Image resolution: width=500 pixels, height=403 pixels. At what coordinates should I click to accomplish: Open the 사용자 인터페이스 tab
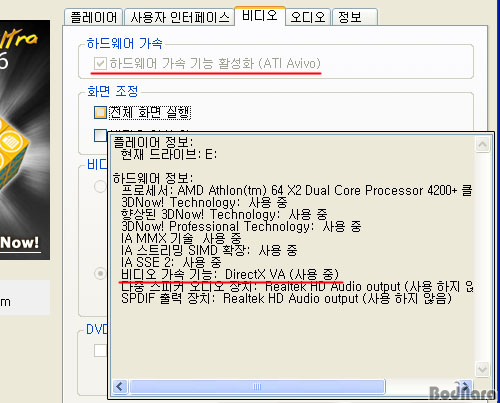pos(180,17)
